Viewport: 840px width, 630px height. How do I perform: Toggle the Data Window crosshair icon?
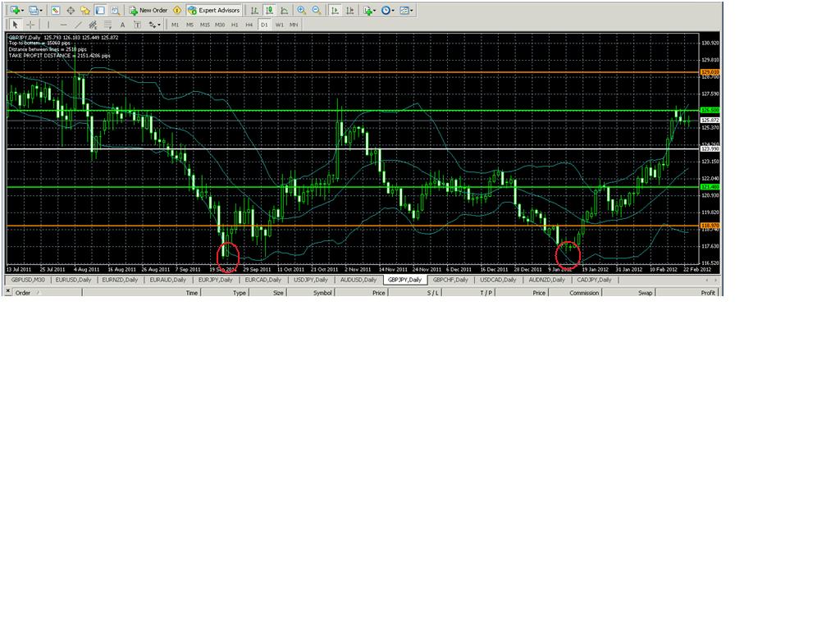point(71,10)
